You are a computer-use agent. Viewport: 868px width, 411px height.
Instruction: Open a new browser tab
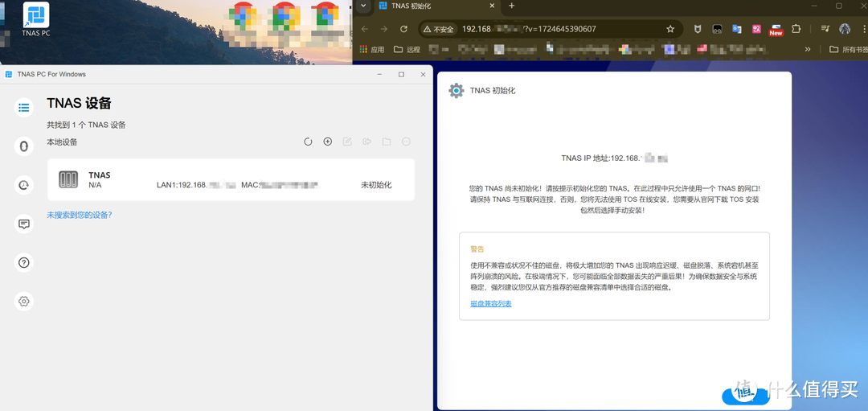pyautogui.click(x=511, y=6)
